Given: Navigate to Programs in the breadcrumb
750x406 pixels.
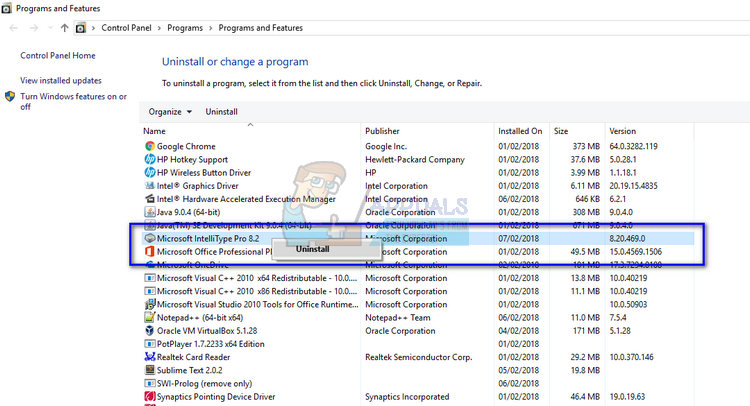Looking at the screenshot, I should coord(184,28).
